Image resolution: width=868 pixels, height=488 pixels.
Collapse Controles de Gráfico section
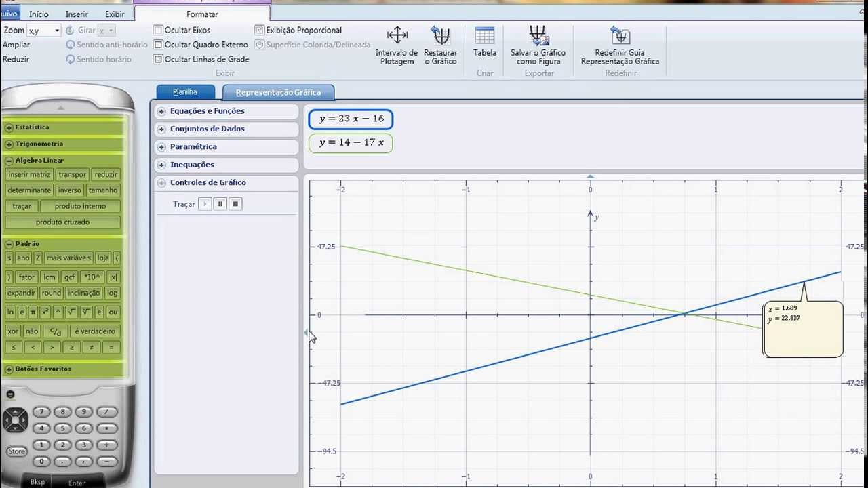[161, 182]
